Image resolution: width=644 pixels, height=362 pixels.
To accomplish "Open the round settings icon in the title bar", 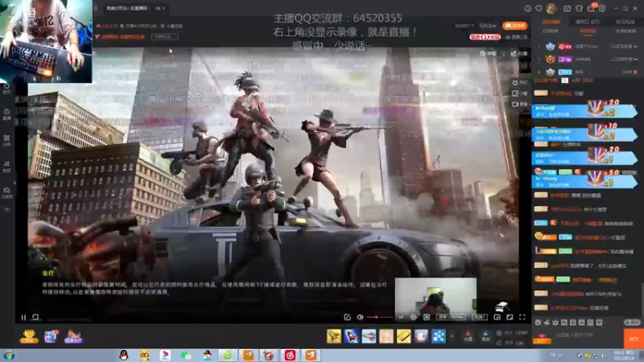I will click(x=602, y=8).
